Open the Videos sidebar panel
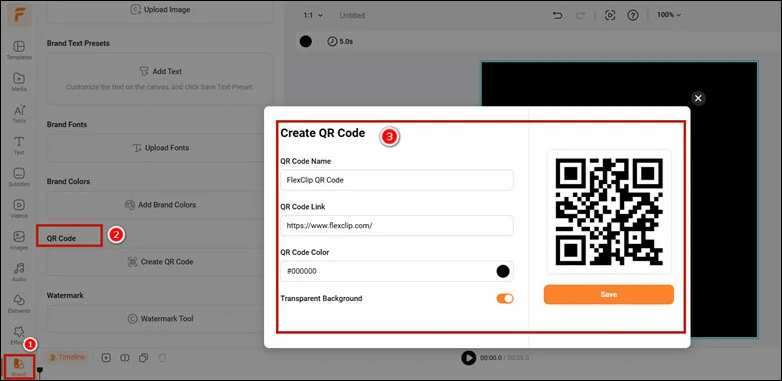Image resolution: width=782 pixels, height=381 pixels. [x=19, y=209]
